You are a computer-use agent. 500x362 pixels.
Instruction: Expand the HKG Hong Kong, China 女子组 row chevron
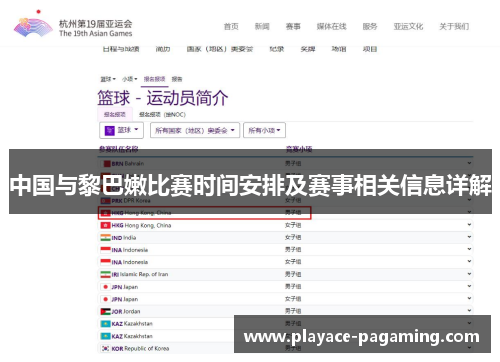(x=469, y=225)
